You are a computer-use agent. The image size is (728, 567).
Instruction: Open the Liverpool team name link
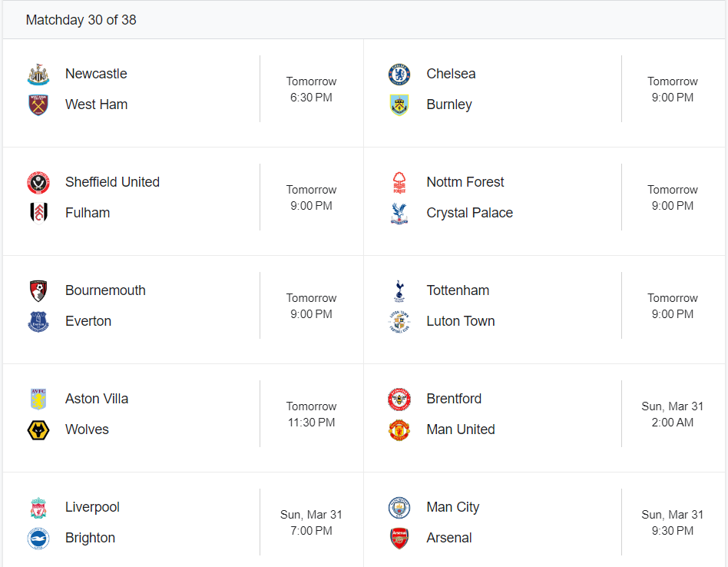[92, 507]
